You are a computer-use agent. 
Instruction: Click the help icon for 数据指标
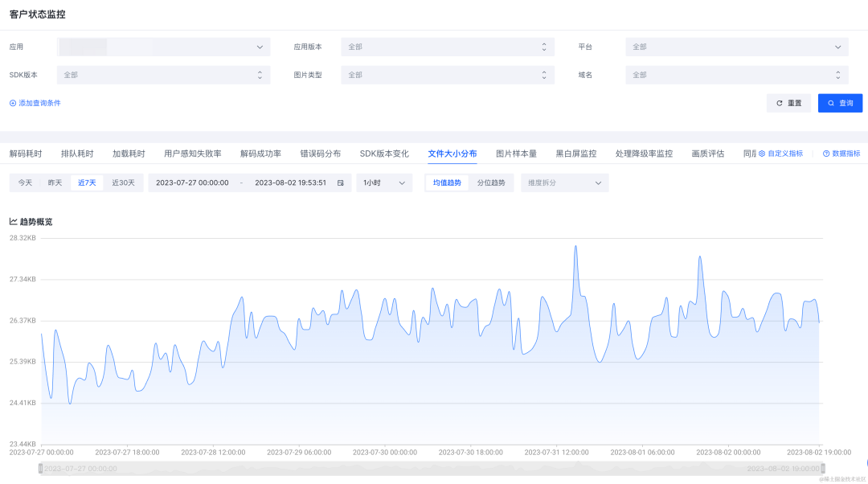[x=826, y=154]
